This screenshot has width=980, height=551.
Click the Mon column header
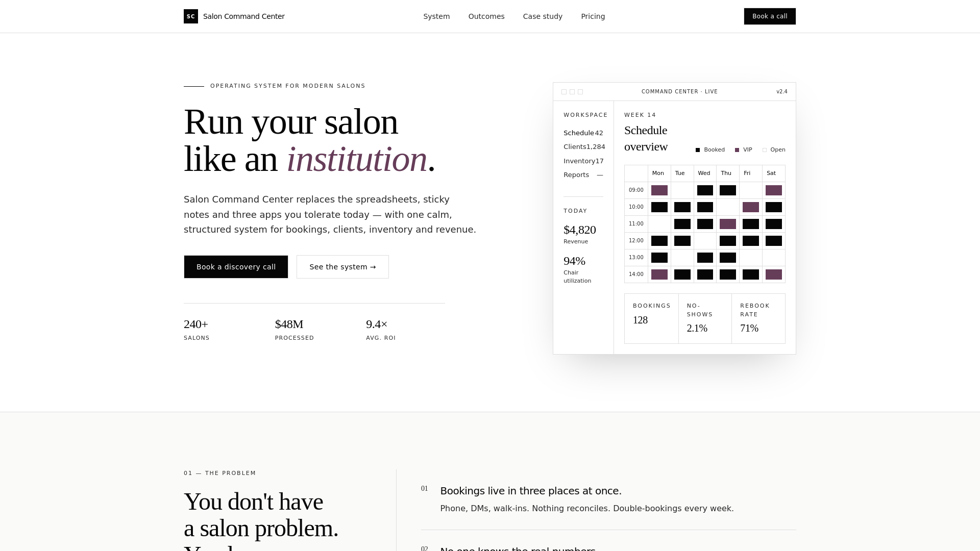[x=659, y=173]
